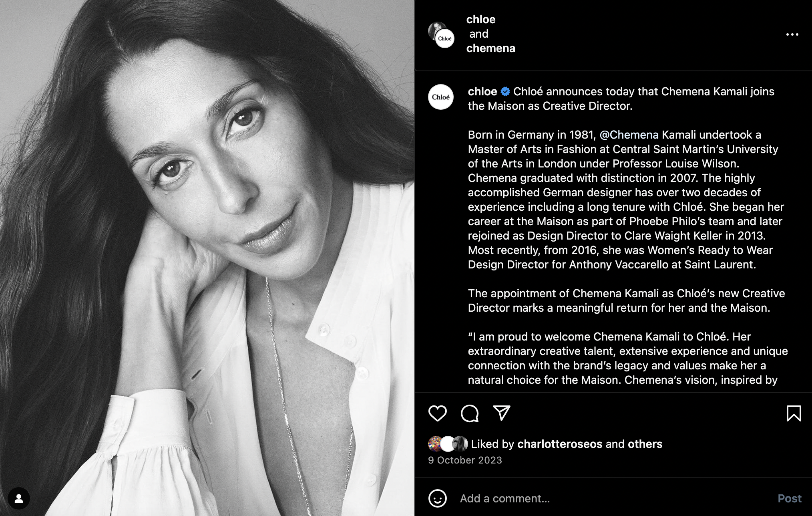The height and width of the screenshot is (516, 812).
Task: Click the blue verified badge next to chloe
Action: (x=505, y=92)
